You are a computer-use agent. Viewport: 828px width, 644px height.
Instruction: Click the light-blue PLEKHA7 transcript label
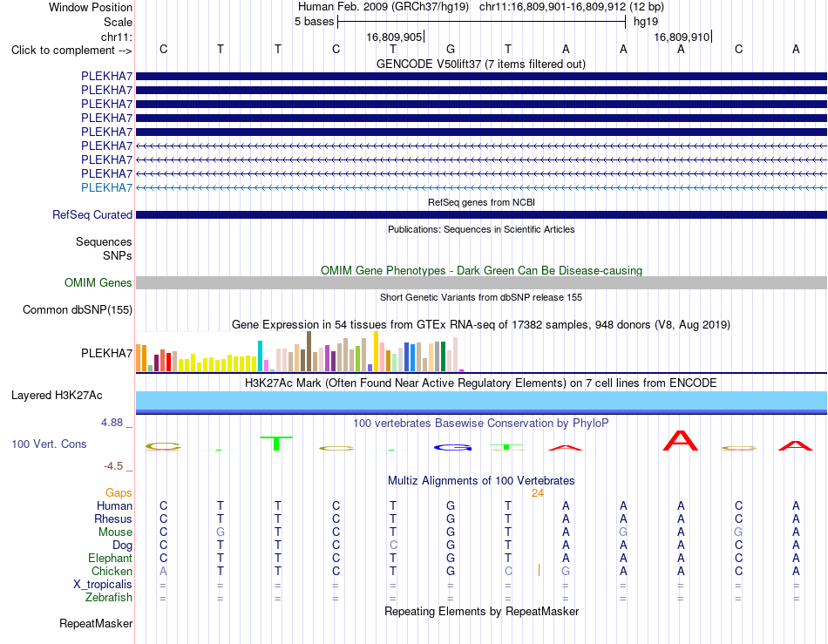(106, 187)
